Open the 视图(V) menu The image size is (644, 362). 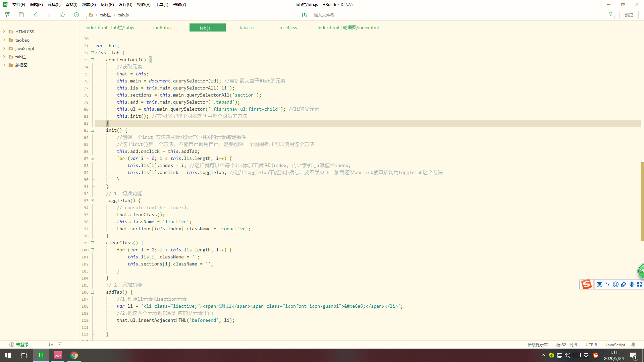tap(144, 5)
